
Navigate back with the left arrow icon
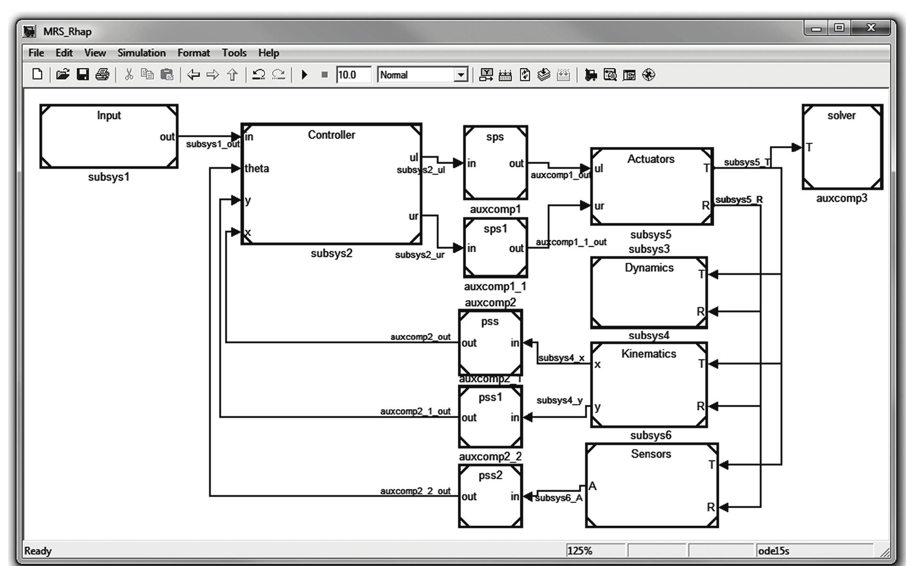point(193,74)
